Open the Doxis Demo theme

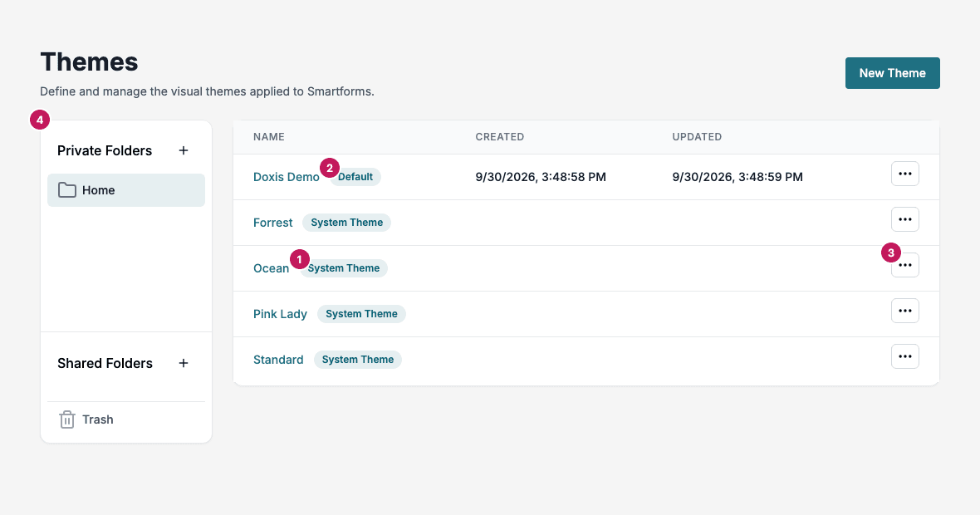tap(287, 177)
